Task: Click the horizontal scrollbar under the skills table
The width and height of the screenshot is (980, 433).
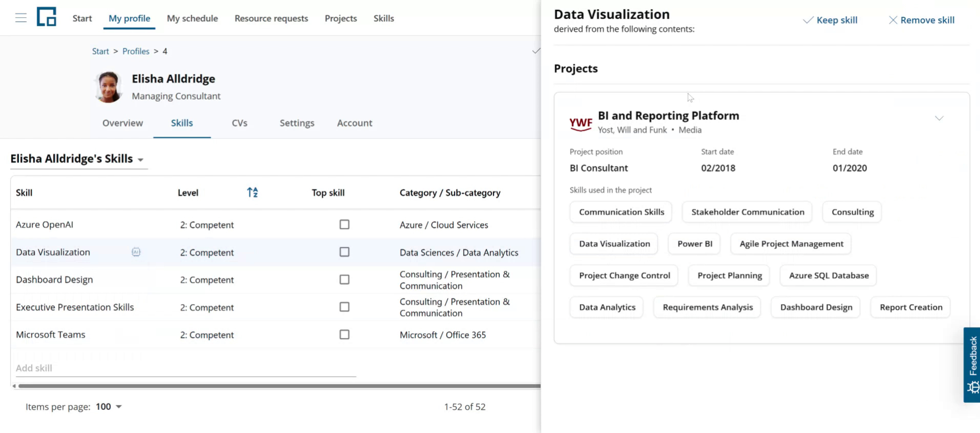Action: 279,386
